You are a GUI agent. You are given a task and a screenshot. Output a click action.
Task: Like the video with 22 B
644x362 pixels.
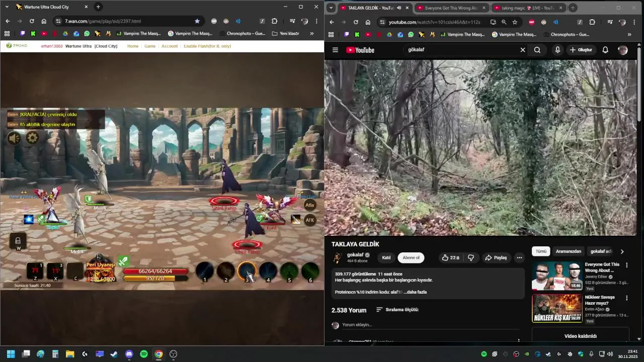point(451,257)
